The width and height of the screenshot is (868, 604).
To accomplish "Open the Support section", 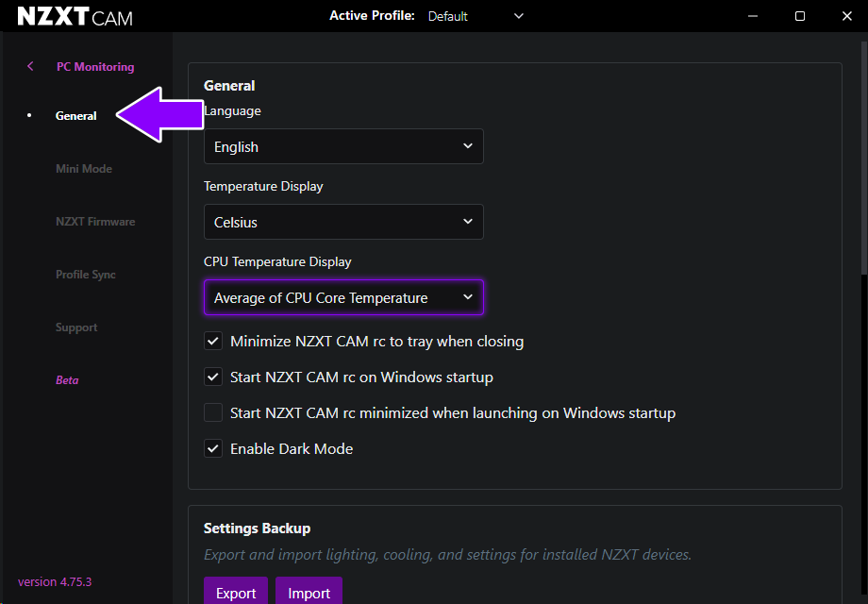I will pyautogui.click(x=76, y=327).
